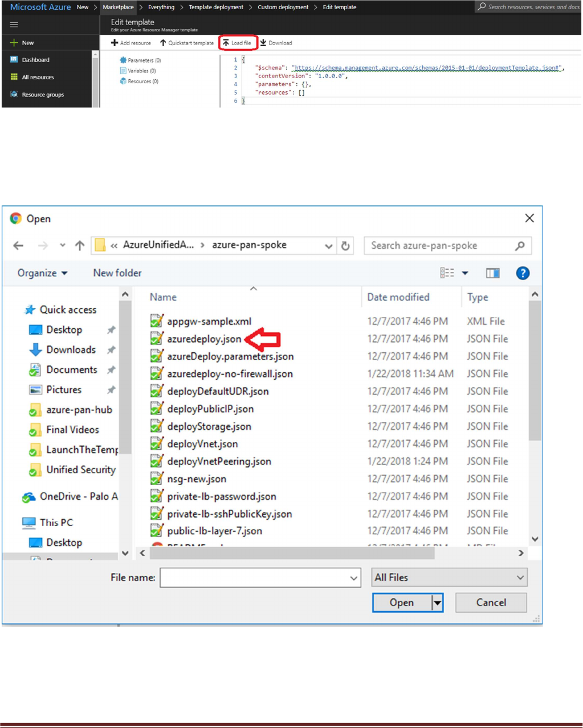The height and width of the screenshot is (728, 583).
Task: Click New folder button
Action: coord(117,273)
